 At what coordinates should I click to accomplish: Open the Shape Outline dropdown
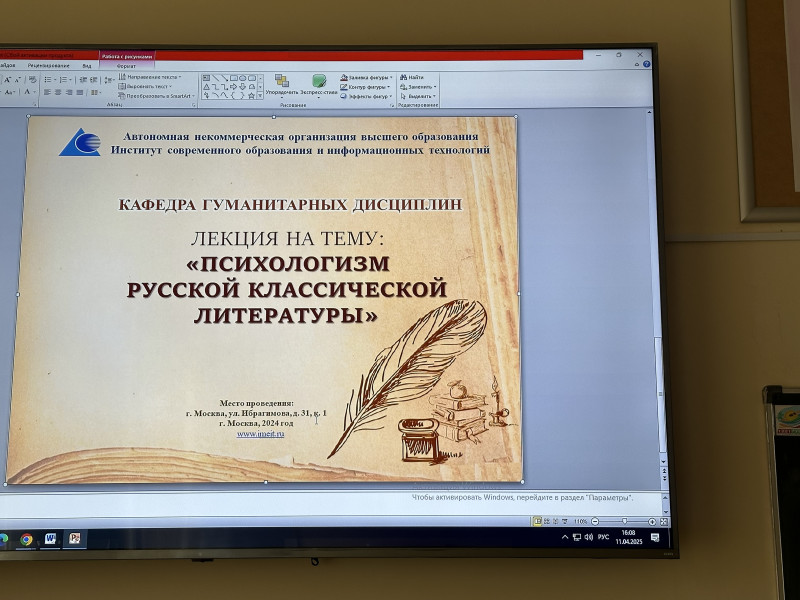click(x=366, y=87)
